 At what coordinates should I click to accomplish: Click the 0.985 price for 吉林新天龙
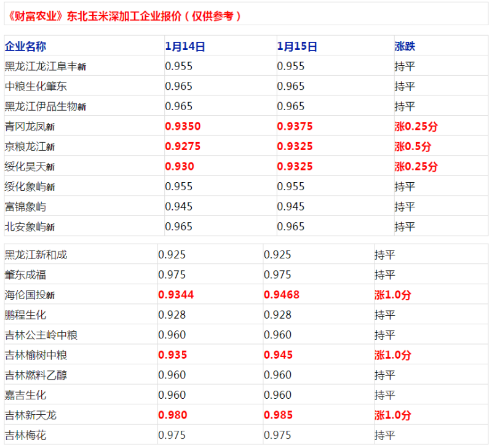279,415
